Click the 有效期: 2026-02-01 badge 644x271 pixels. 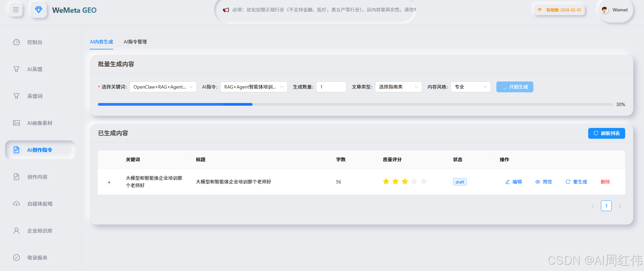coord(560,10)
